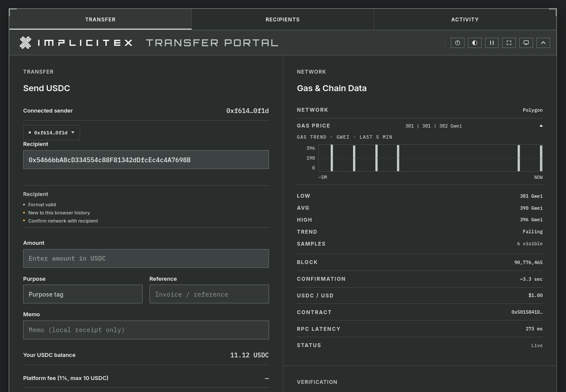Click the Recipient address field

click(146, 160)
